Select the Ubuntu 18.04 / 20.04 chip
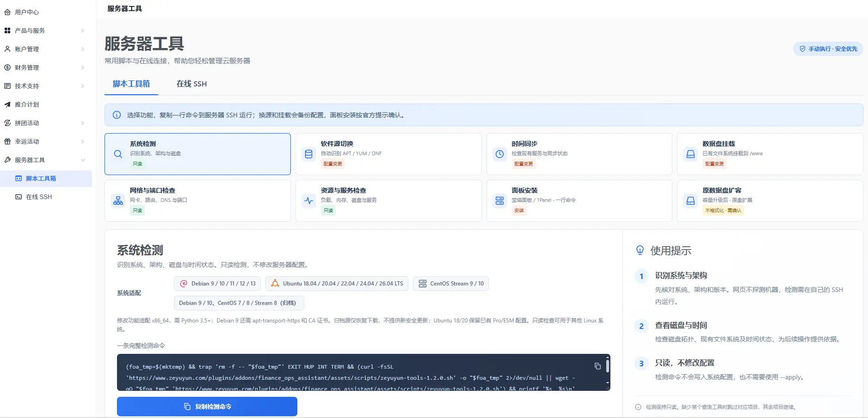 click(337, 284)
